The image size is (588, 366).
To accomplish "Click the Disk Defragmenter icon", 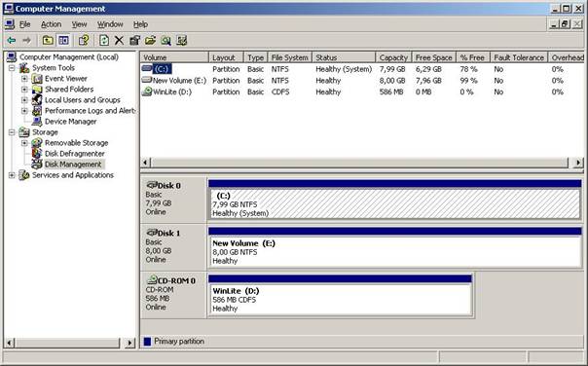I will tap(37, 154).
